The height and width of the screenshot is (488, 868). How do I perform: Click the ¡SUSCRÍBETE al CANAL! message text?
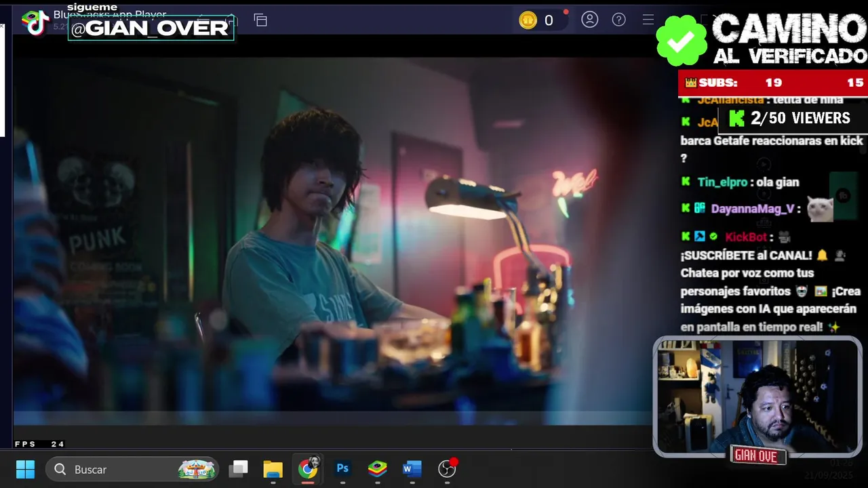(747, 256)
